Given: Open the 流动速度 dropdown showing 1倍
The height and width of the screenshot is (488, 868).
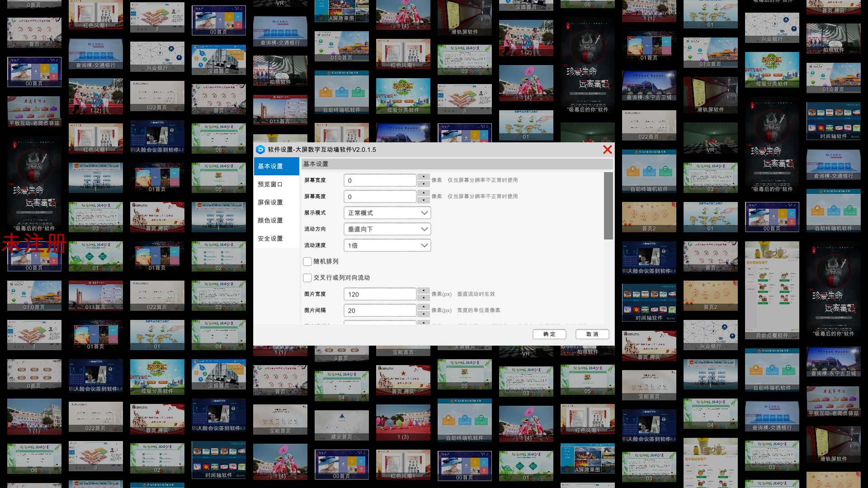Looking at the screenshot, I should pyautogui.click(x=387, y=245).
